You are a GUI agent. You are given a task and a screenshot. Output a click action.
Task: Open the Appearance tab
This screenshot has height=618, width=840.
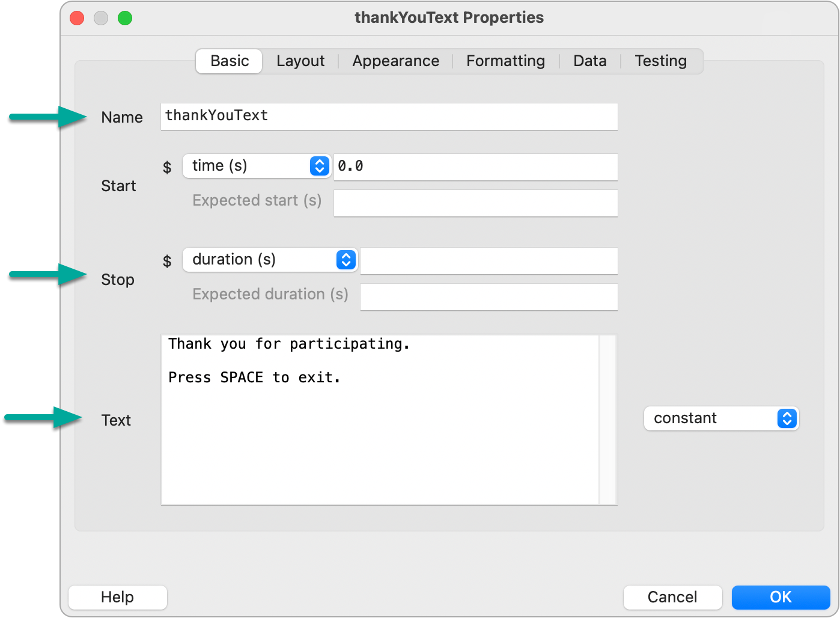pyautogui.click(x=395, y=61)
